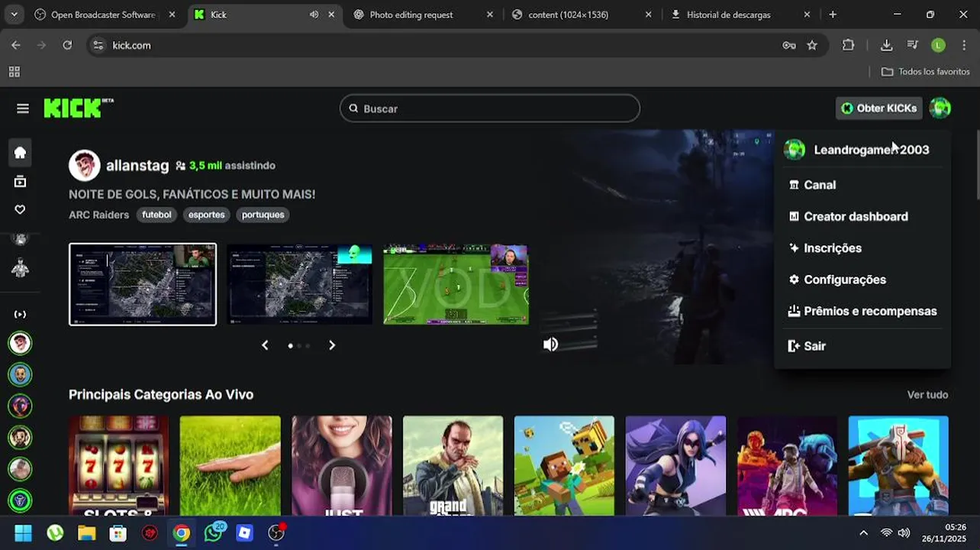
Task: Select the second featured stream thumbnail
Action: [299, 284]
